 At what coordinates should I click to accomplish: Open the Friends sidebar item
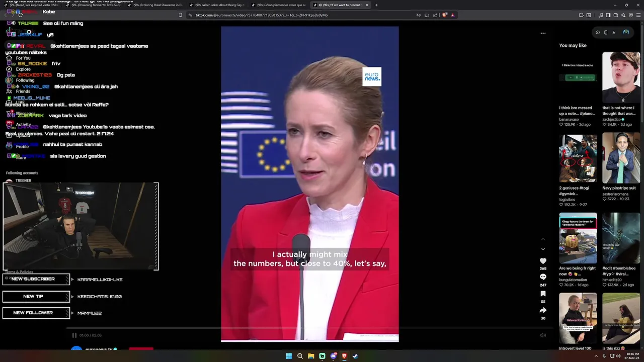pyautogui.click(x=18, y=92)
